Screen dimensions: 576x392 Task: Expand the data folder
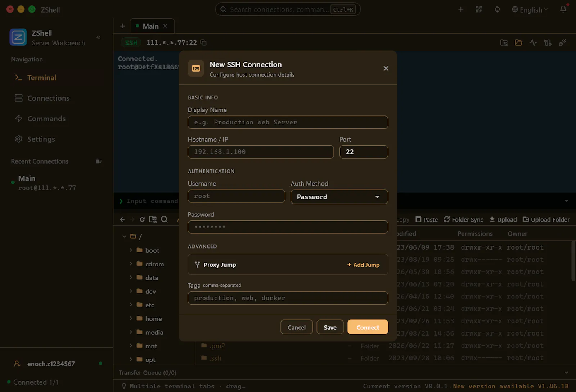coord(131,277)
